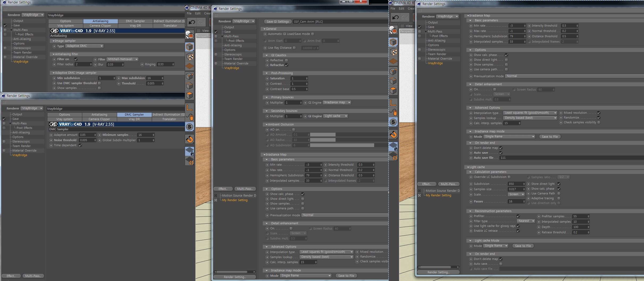Viewport: 644px width, 281px height.
Task: Switch to Polygons mode in right Cinema 4D window
Action: [393, 91]
